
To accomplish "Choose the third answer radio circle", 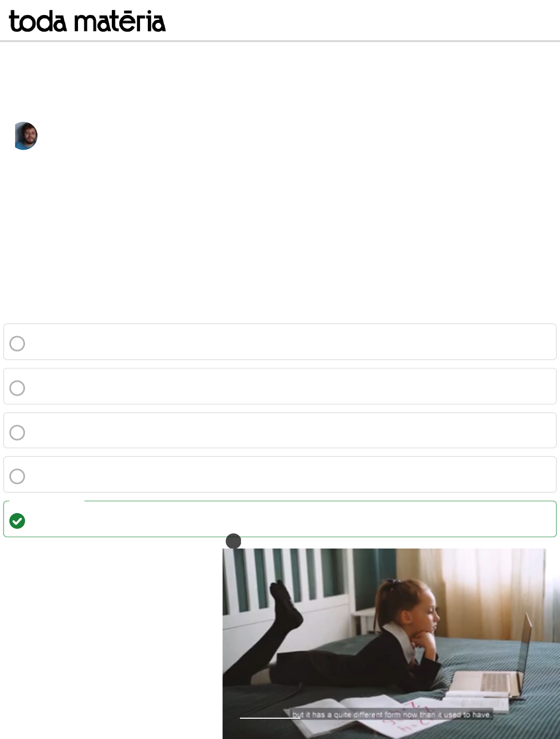I will tap(17, 432).
